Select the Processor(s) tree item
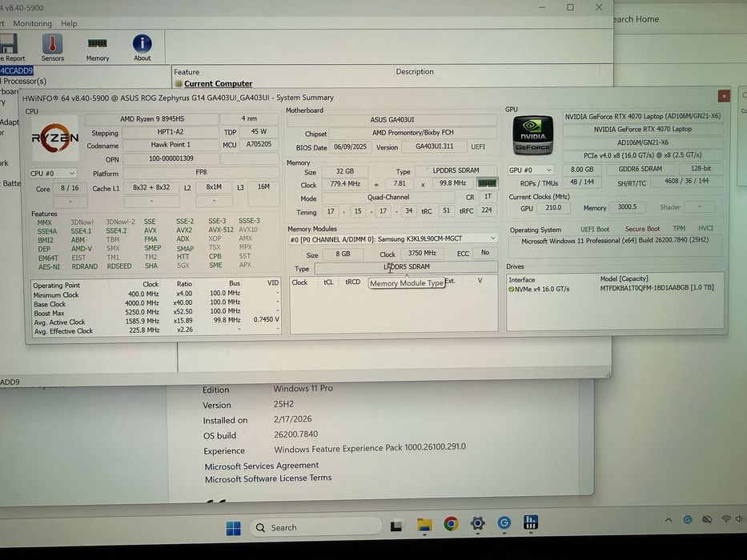This screenshot has height=560, width=747. (24, 81)
